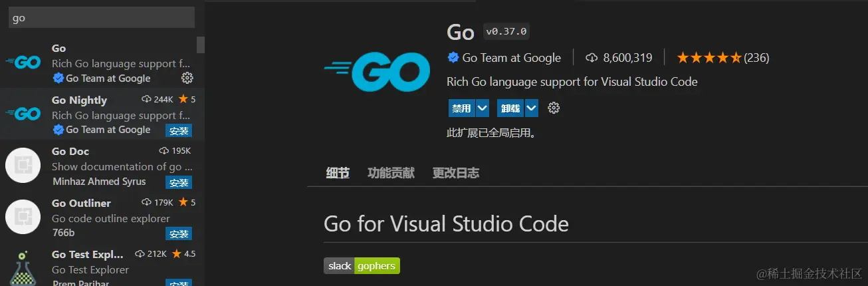Click the large Go logo in details
868x286 pixels.
377,71
